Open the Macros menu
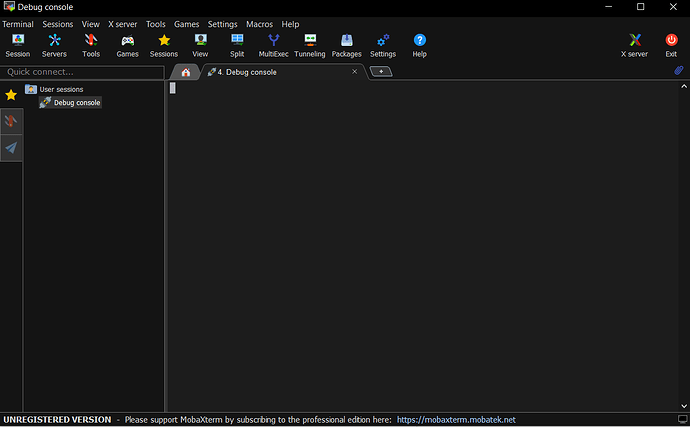Viewport: 690px width, 427px height. pyautogui.click(x=259, y=24)
